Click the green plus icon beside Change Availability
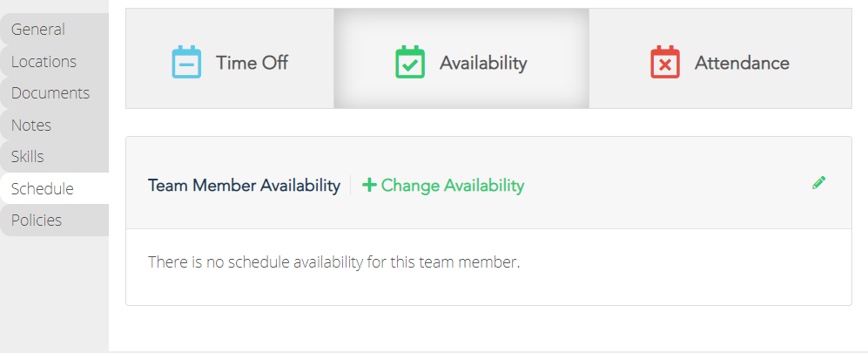The height and width of the screenshot is (353, 868). click(369, 185)
